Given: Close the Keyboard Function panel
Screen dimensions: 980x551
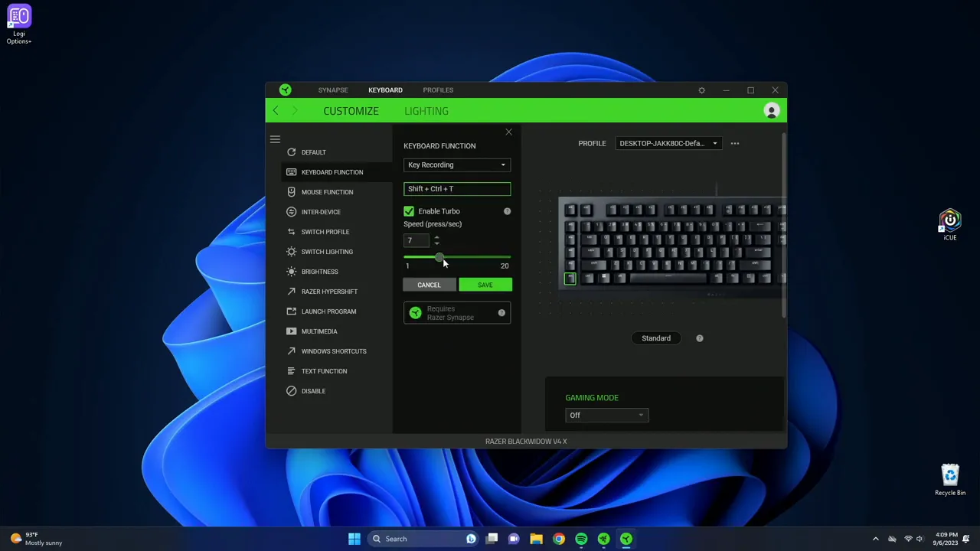Looking at the screenshot, I should [508, 132].
